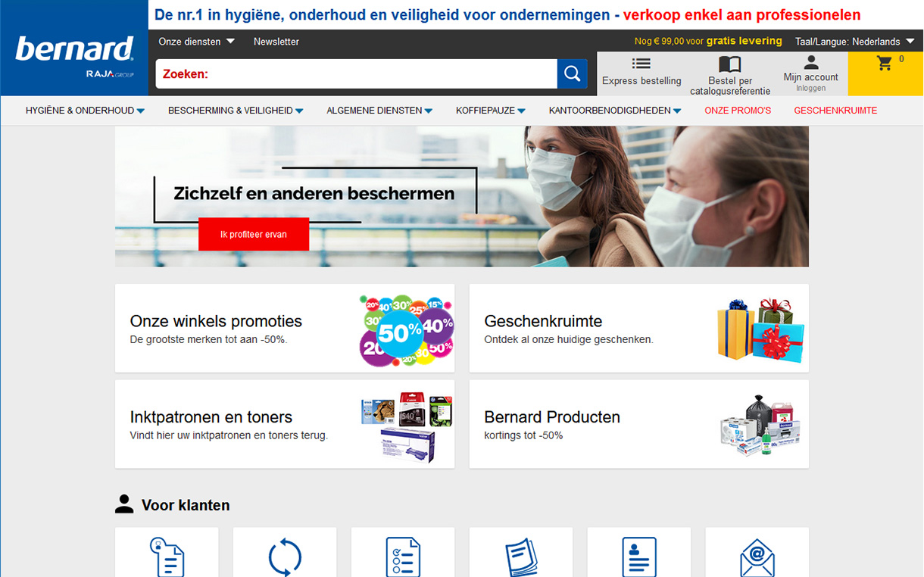Go to Geschenkruimte in navigation bar
Image resolution: width=924 pixels, height=577 pixels.
835,111
